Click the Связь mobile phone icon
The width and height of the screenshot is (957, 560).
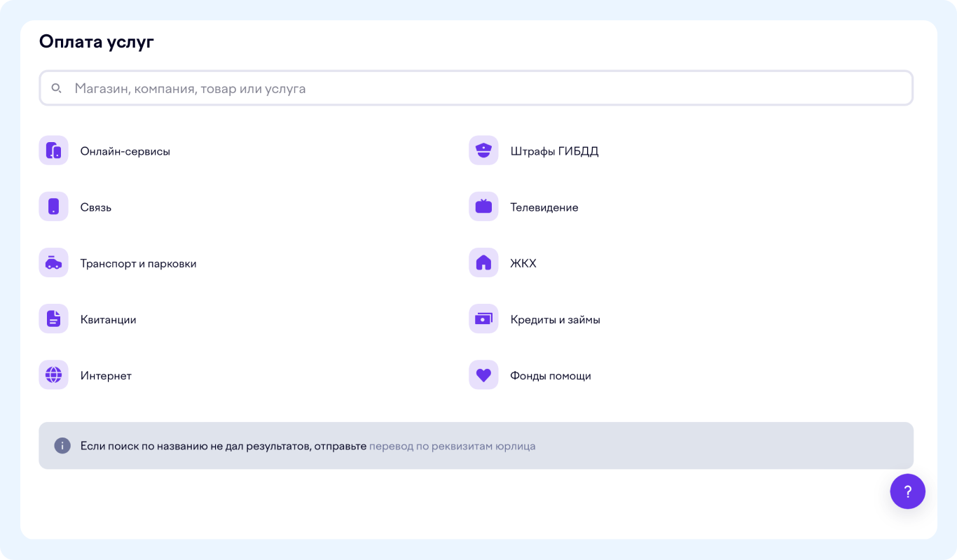pos(53,206)
